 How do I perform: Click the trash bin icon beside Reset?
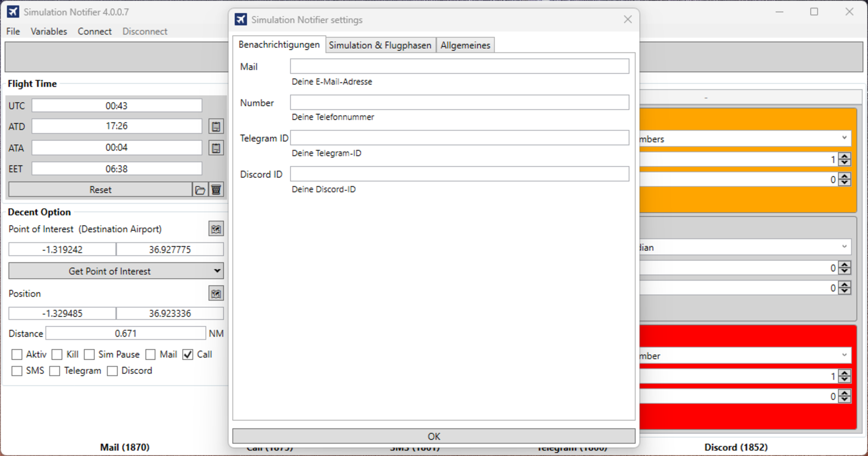(x=216, y=190)
